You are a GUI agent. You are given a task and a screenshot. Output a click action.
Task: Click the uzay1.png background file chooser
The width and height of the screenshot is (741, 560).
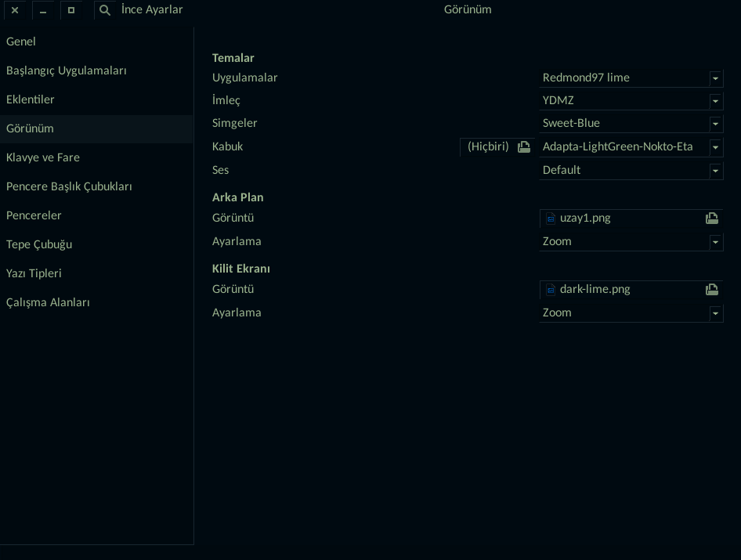(631, 219)
